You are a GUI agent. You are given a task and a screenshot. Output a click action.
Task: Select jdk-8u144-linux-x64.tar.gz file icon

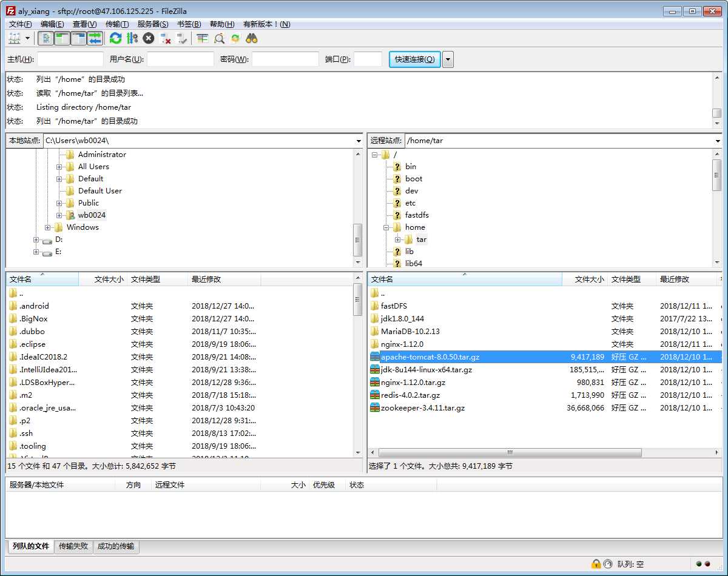click(x=375, y=370)
